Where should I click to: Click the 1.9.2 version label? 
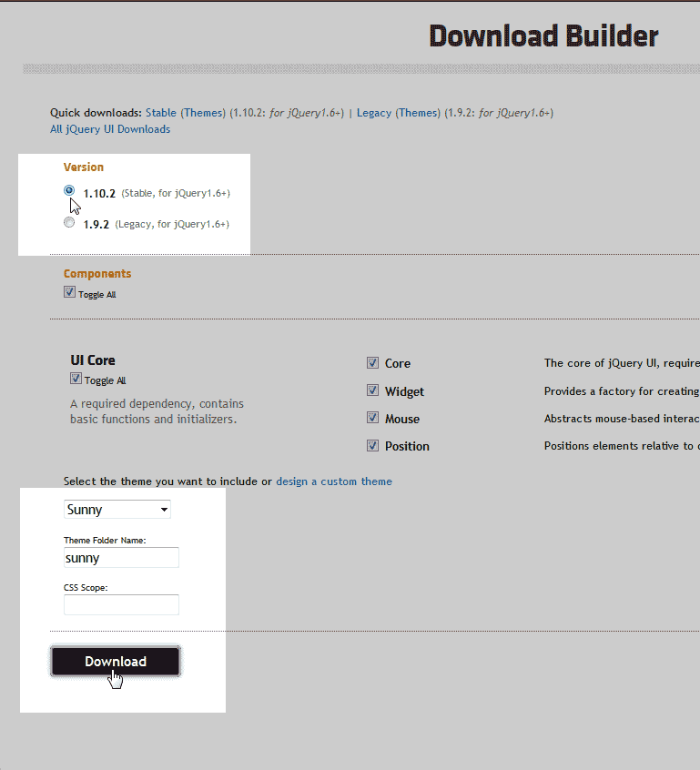[96, 225]
